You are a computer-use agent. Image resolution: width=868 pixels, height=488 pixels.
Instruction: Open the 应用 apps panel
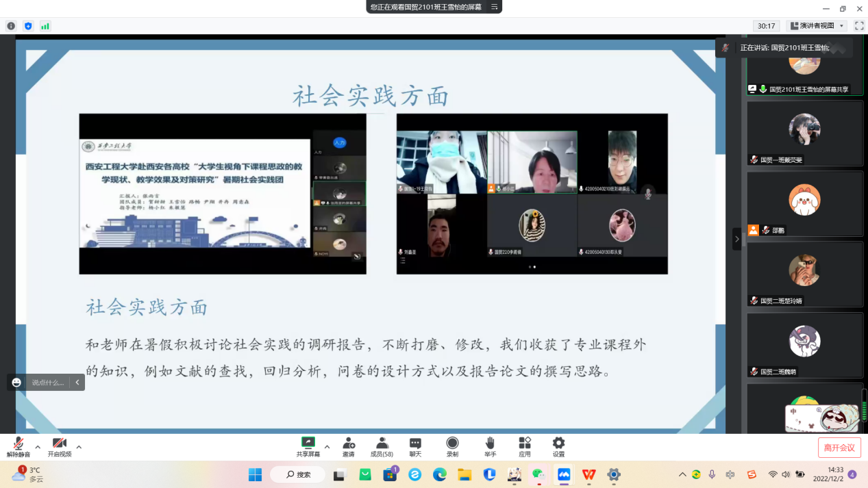525,447
